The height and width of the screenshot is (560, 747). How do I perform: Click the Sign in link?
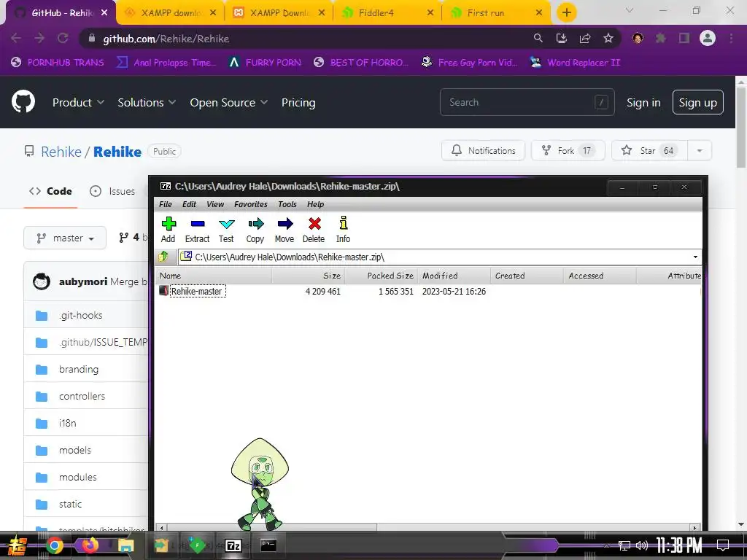click(643, 102)
